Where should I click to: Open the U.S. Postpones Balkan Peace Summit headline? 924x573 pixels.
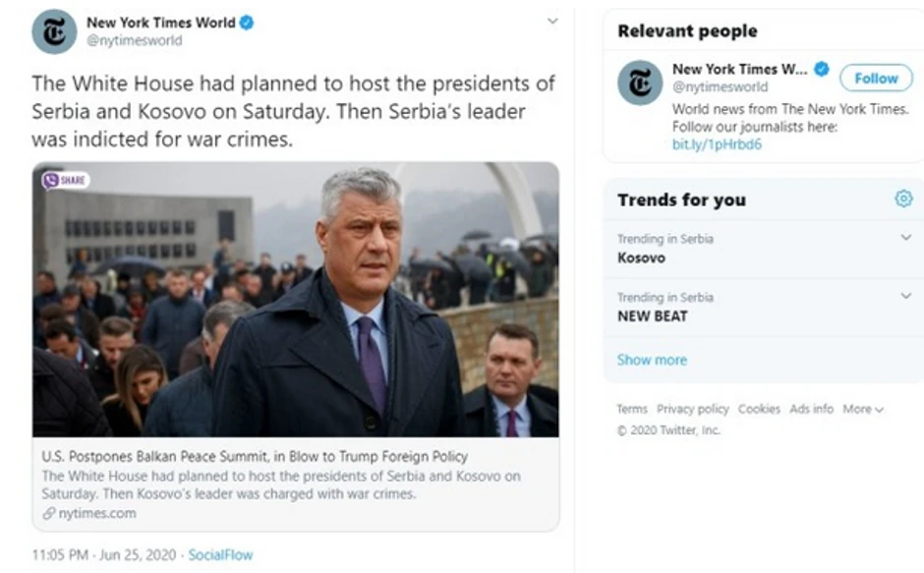tap(255, 456)
